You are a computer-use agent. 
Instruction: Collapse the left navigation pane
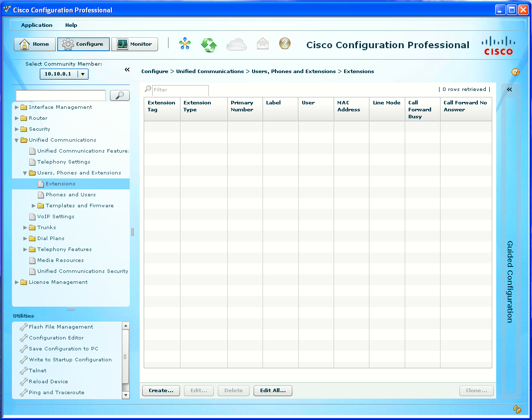coord(127,70)
